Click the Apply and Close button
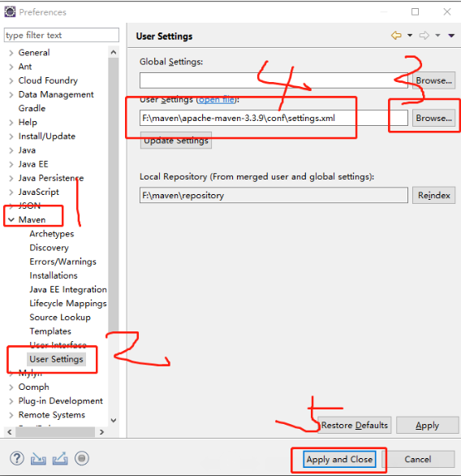Screen dimensions: 461x476 tap(339, 459)
